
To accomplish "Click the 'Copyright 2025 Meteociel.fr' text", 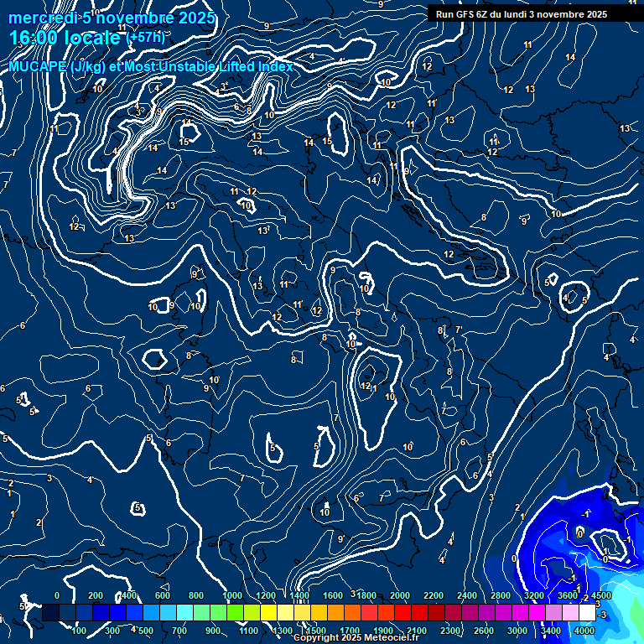I will pos(356,637).
